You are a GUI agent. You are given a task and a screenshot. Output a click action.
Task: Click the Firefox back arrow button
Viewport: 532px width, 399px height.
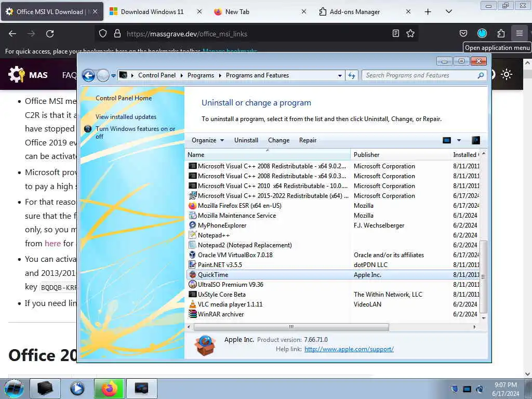click(x=12, y=34)
